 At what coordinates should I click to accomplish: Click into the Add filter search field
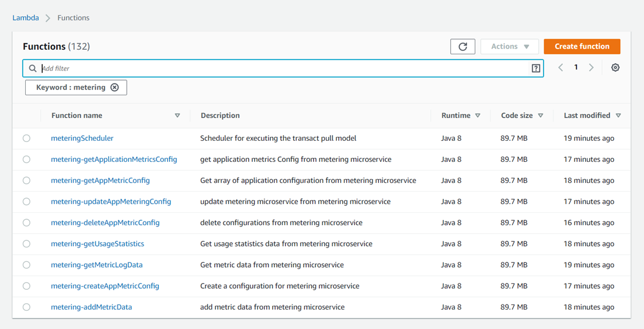[x=280, y=68]
